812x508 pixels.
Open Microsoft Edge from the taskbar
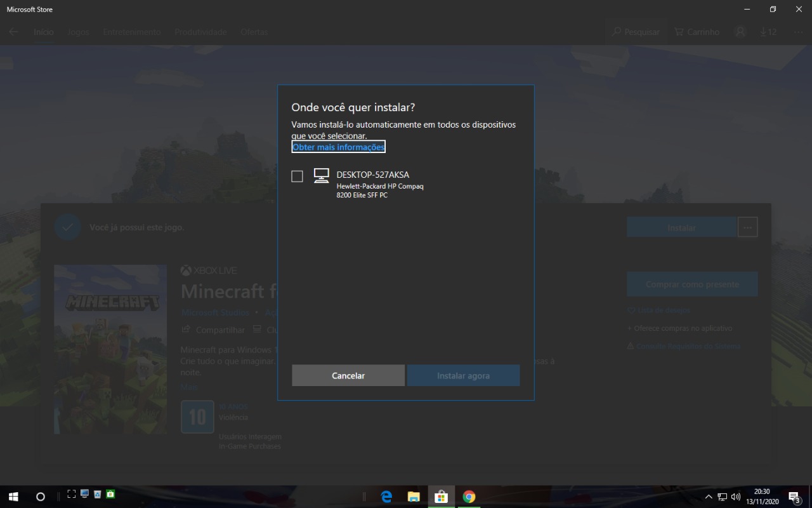click(386, 497)
